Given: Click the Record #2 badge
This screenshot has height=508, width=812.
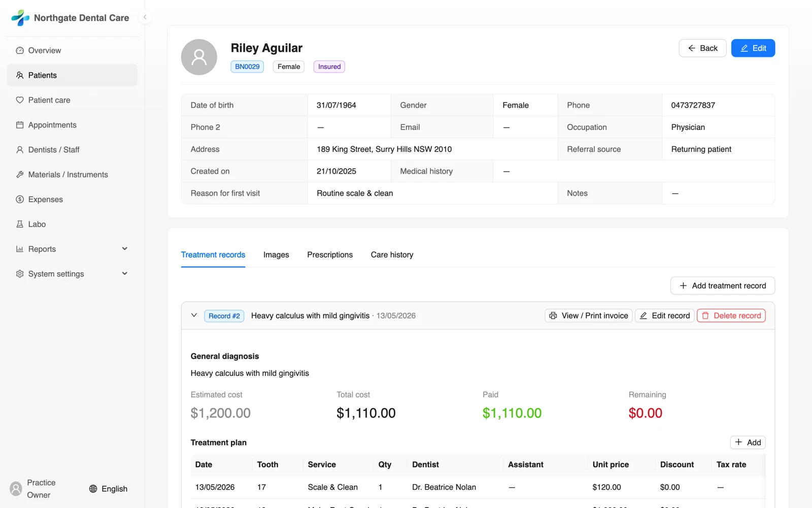Looking at the screenshot, I should [224, 316].
